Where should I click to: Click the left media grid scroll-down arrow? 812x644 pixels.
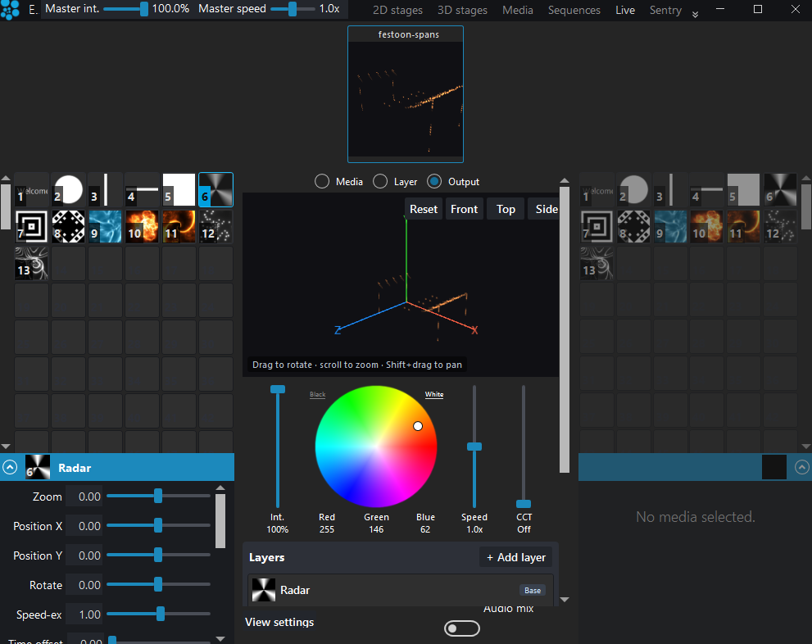[6, 447]
